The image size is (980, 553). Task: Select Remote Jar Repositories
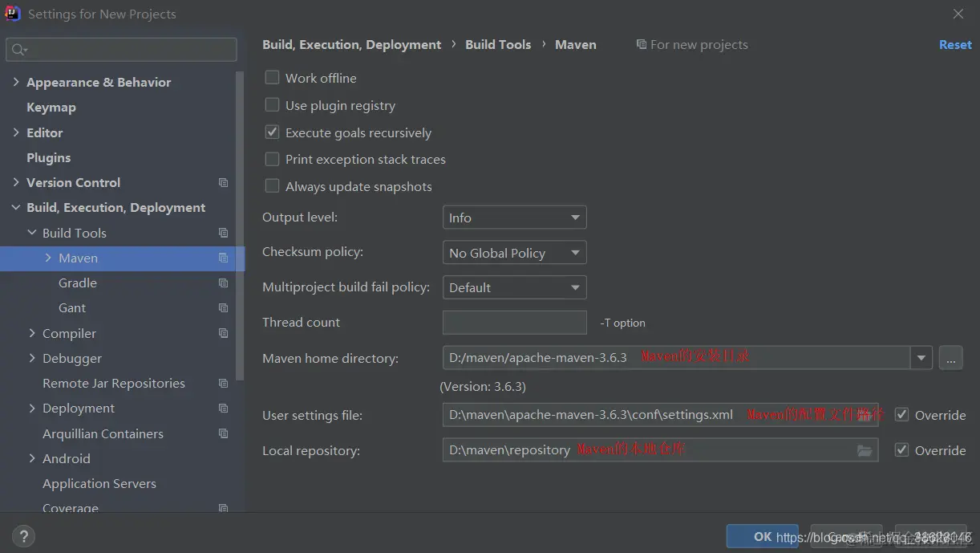(114, 384)
